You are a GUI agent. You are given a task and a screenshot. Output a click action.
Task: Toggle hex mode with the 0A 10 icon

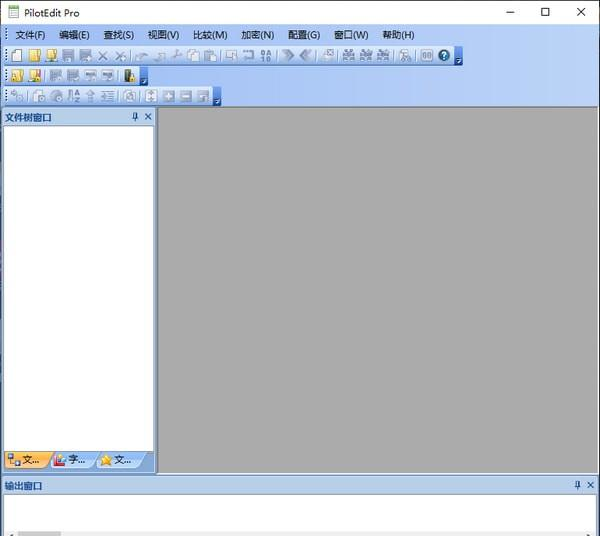(266, 56)
